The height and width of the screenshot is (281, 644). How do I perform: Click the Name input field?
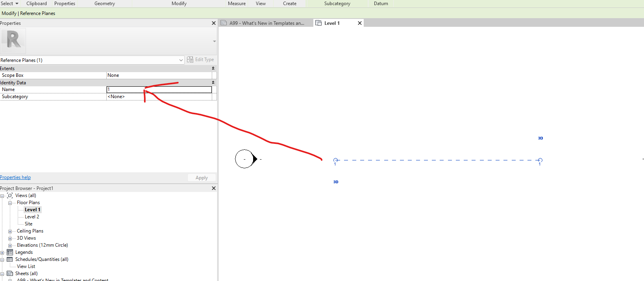159,89
